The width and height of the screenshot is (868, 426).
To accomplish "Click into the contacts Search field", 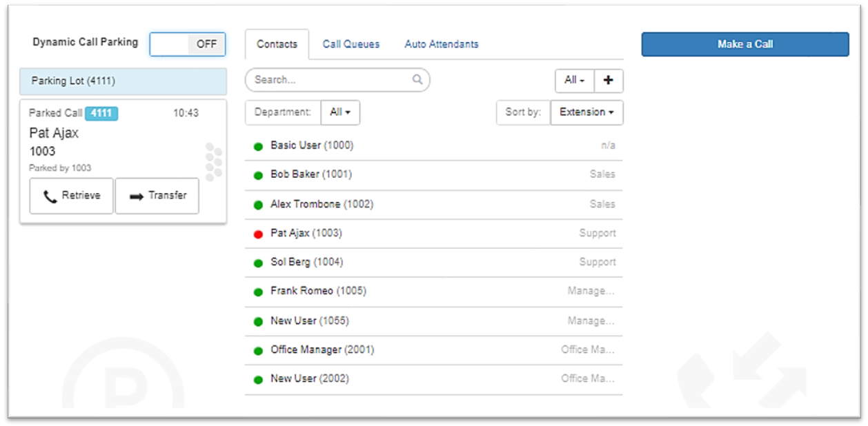I will [337, 80].
